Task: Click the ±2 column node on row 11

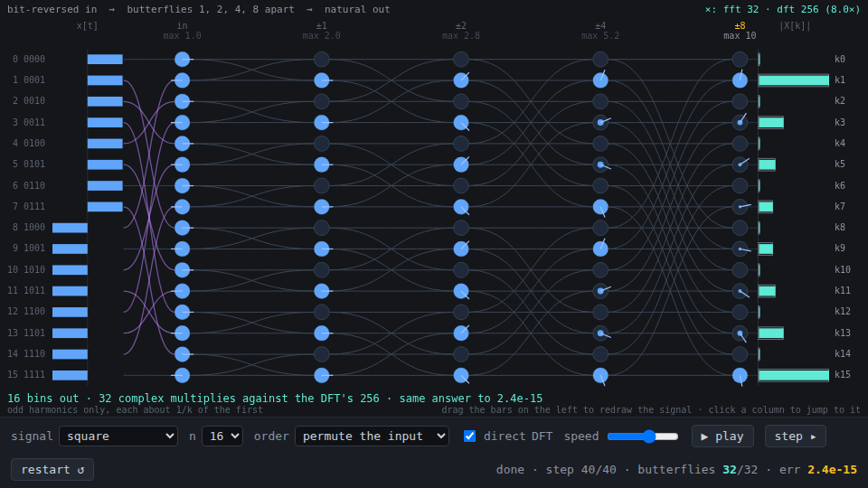Action: click(461, 291)
